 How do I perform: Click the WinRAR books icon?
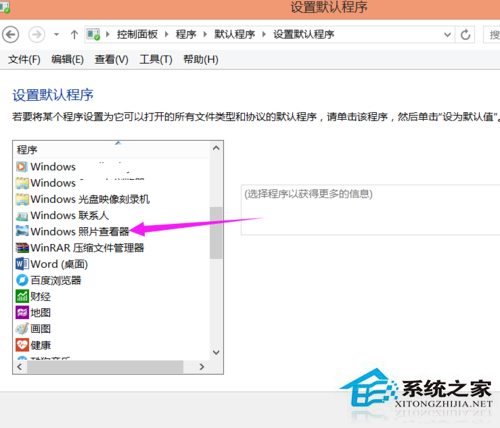22,248
